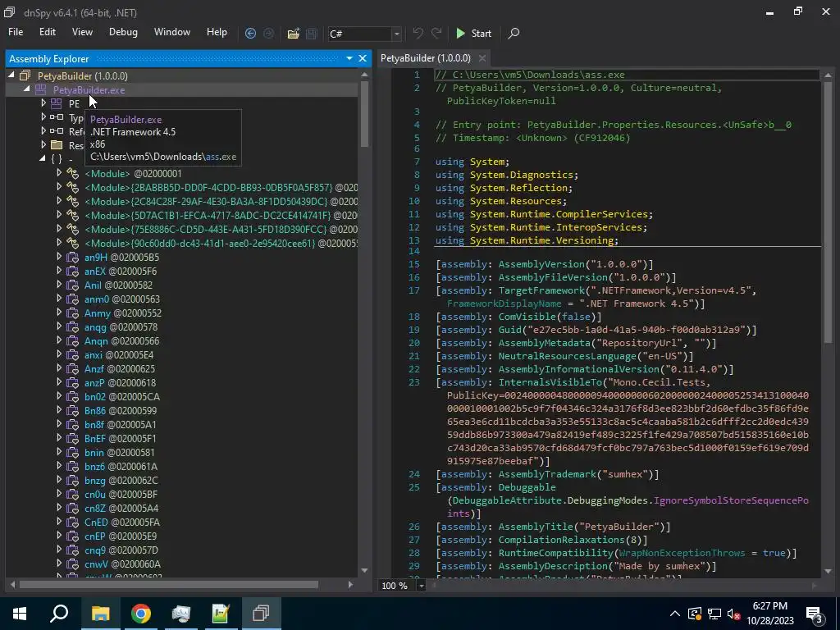Expand the PE node
The image size is (840, 630).
[x=43, y=103]
